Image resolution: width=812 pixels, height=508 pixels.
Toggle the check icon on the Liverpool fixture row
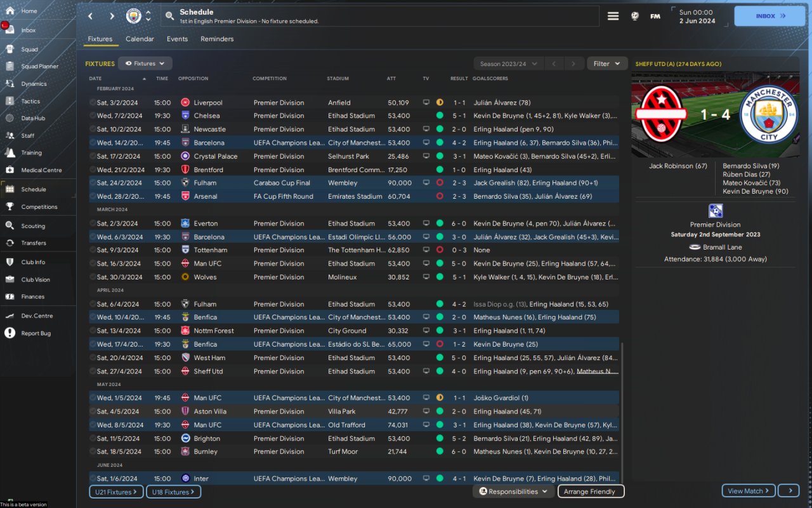[x=93, y=102]
